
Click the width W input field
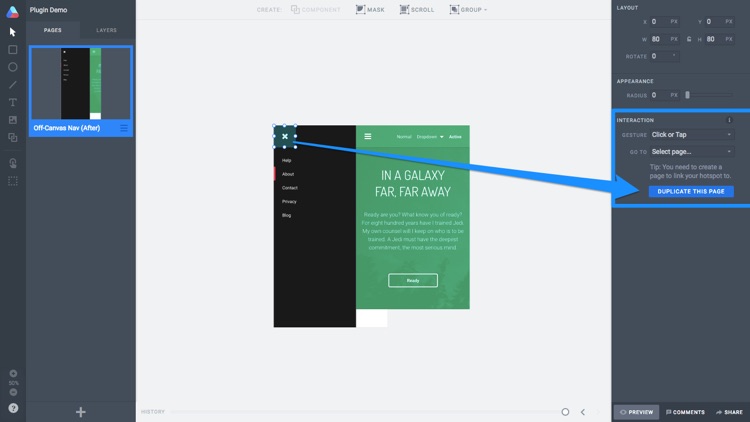(x=665, y=39)
